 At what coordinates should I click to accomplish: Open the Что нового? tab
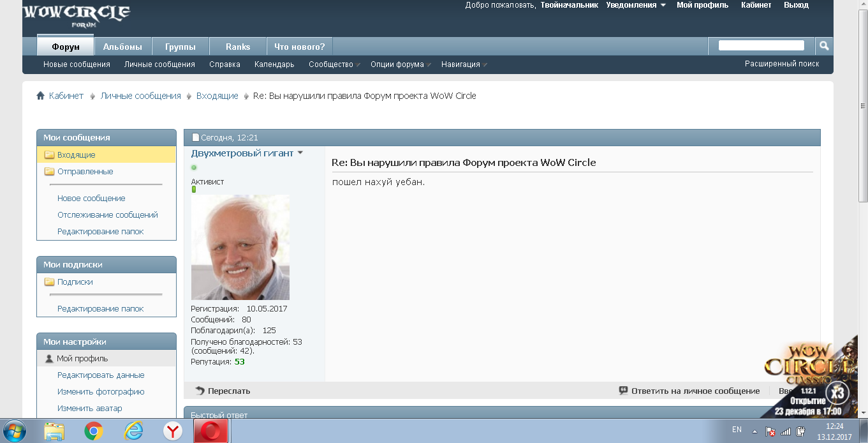pyautogui.click(x=299, y=47)
